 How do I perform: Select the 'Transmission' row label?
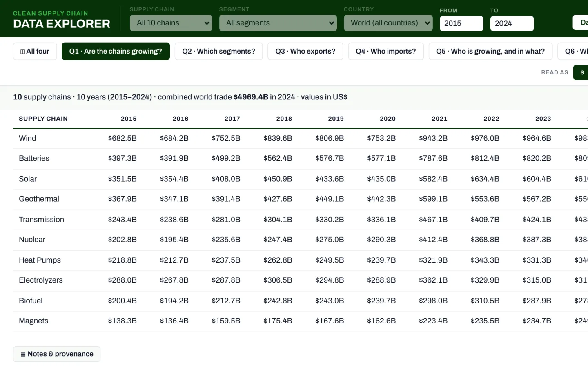[41, 219]
